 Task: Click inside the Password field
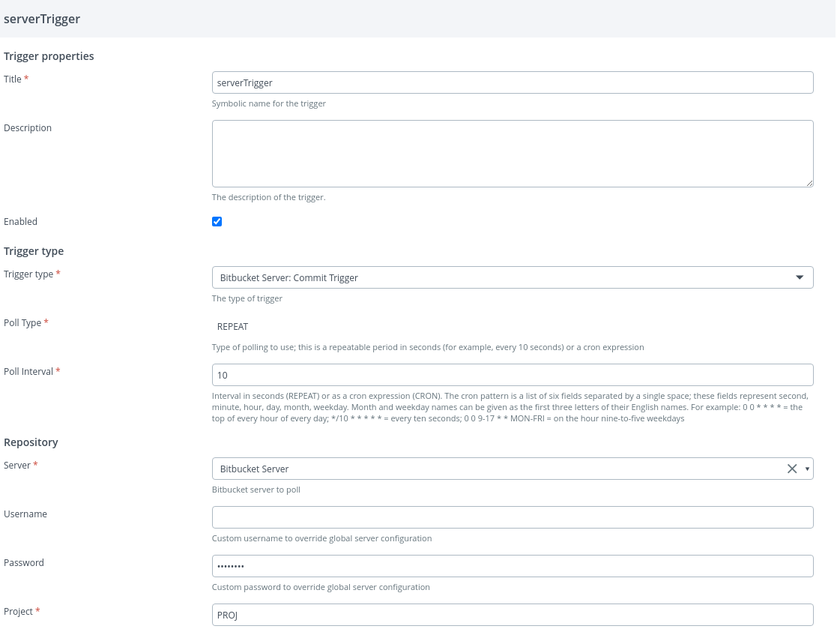[x=513, y=566]
